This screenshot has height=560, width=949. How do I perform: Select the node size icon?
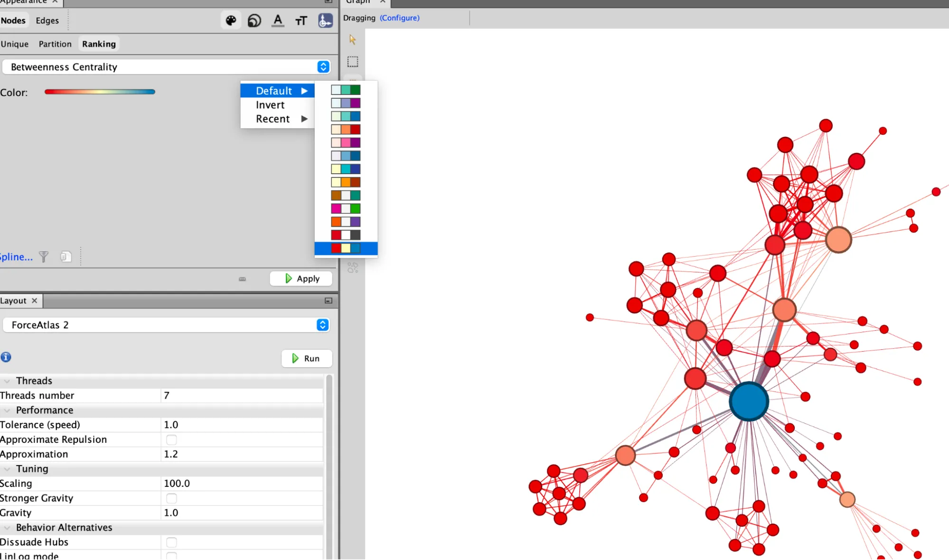click(254, 20)
